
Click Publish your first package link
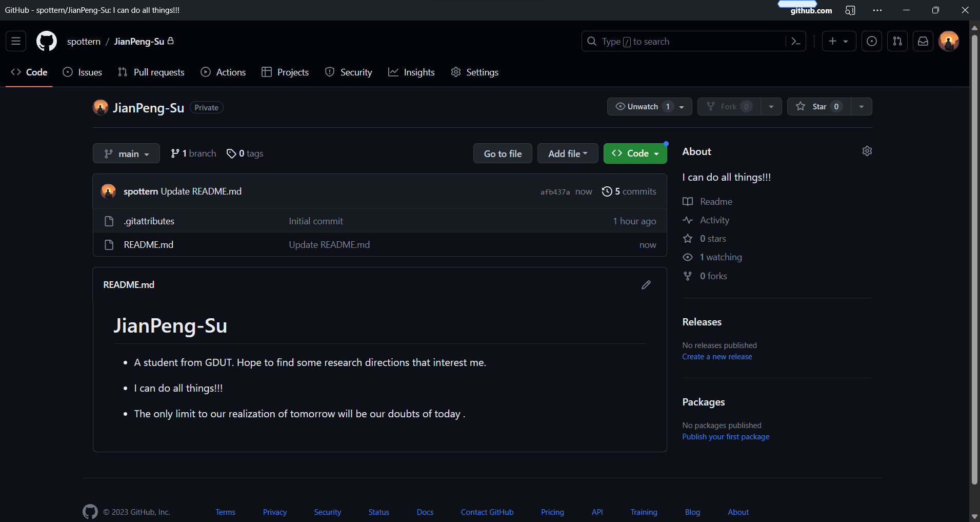coord(726,437)
